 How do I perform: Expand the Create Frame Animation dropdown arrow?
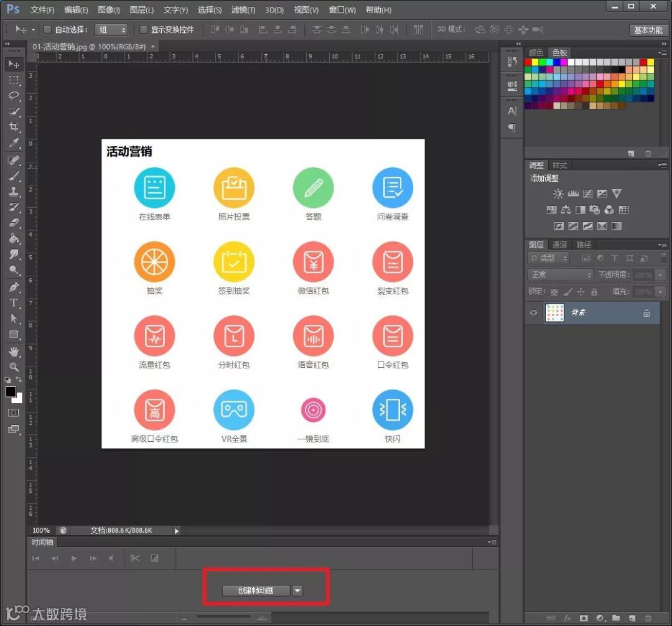[297, 591]
